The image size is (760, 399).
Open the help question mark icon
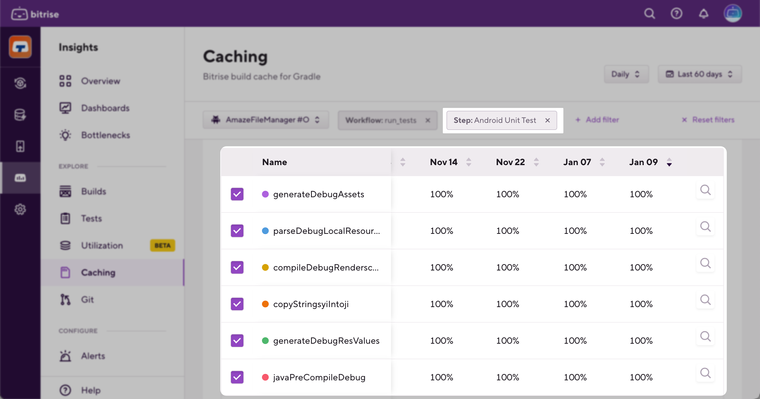(676, 14)
